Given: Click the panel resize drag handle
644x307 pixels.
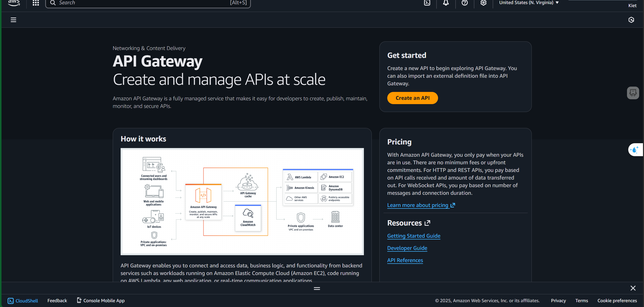Looking at the screenshot, I should [x=317, y=288].
